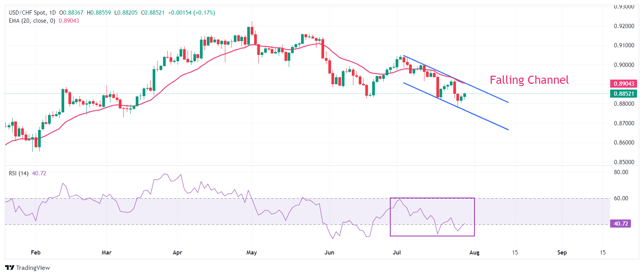Click the purple RSI value tag 40.72
The width and height of the screenshot is (644, 276).
(621, 223)
